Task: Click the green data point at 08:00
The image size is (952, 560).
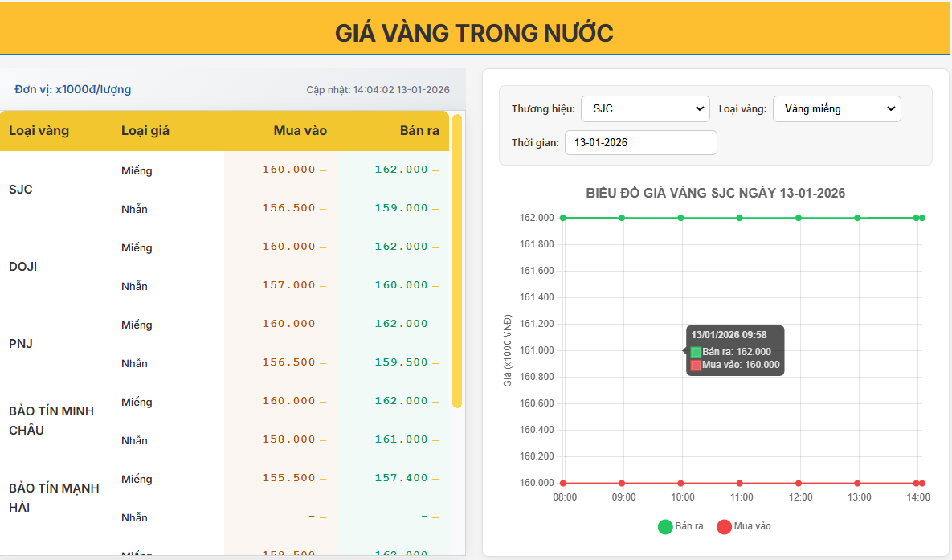Action: [x=563, y=217]
